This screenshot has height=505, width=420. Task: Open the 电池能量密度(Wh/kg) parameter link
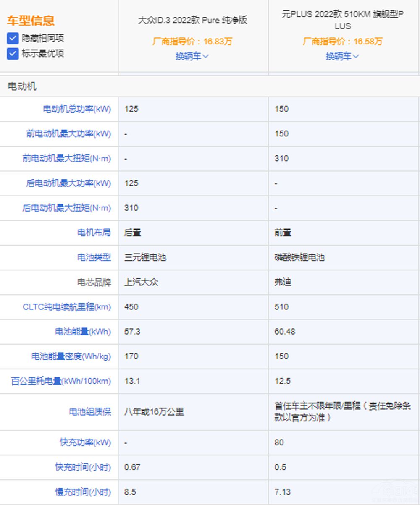click(71, 357)
